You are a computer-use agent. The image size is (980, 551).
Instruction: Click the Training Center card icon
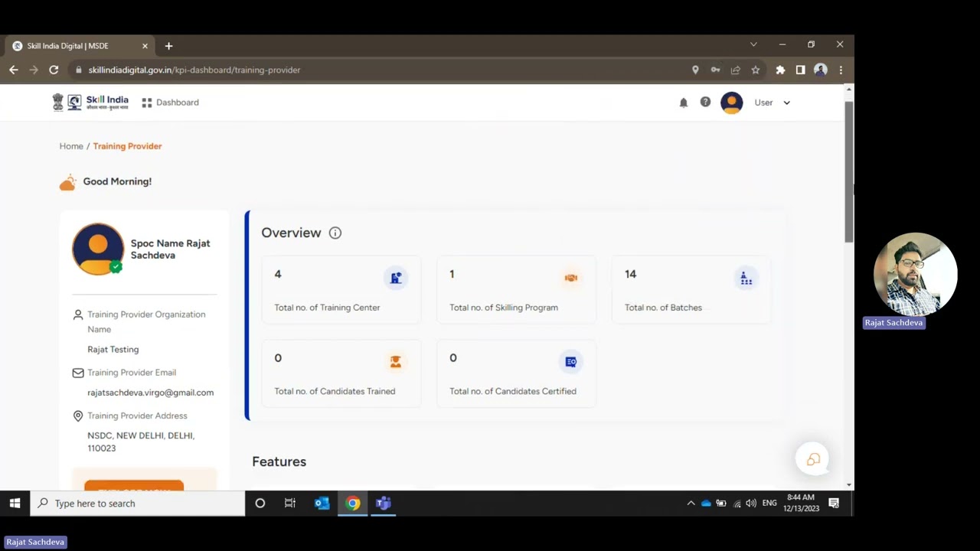396,278
